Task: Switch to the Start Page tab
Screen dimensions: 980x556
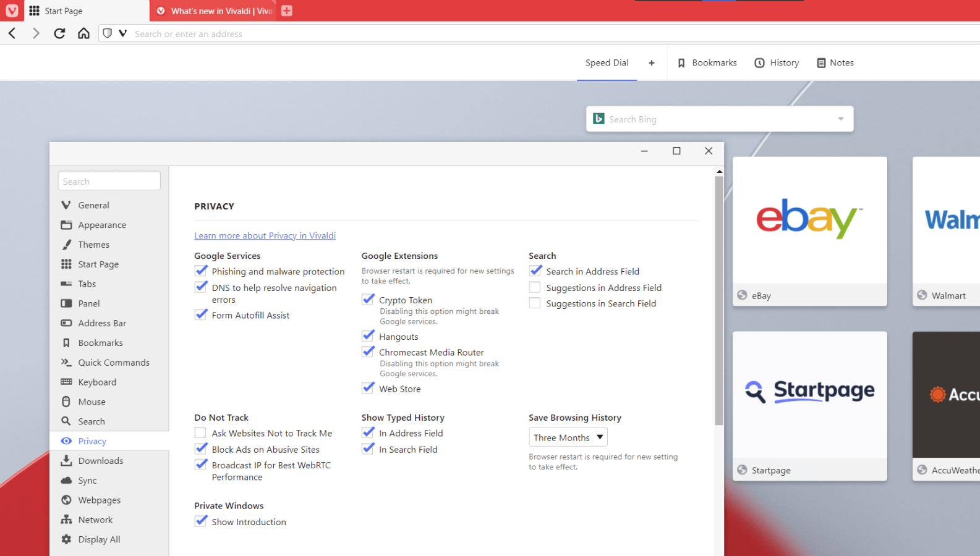Action: (x=87, y=11)
